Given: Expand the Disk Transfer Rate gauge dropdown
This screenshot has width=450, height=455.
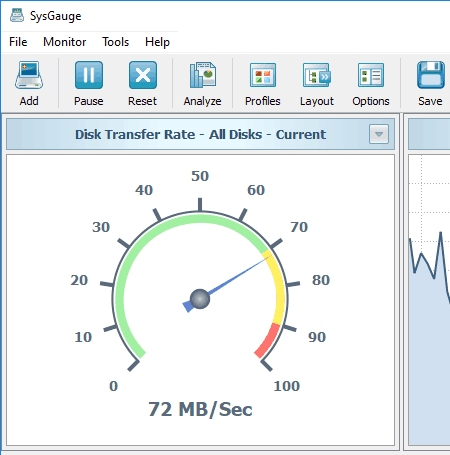Looking at the screenshot, I should [379, 134].
